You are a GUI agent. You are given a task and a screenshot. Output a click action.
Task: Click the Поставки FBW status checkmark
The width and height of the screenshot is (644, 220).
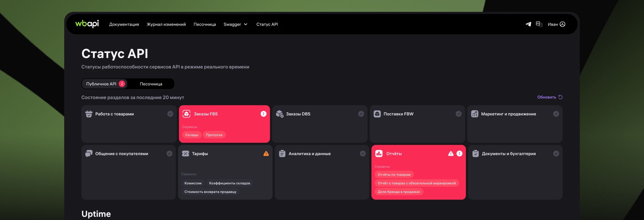click(x=458, y=114)
